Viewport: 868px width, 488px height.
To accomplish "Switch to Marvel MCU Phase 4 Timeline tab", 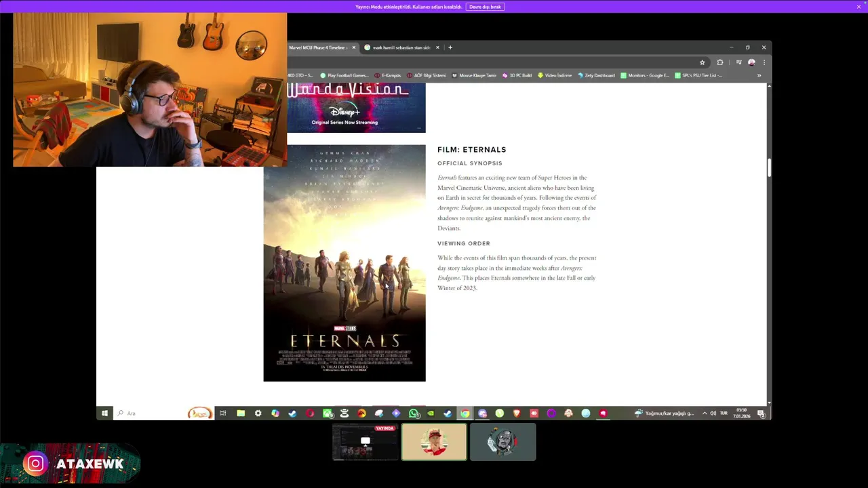I will coord(317,47).
